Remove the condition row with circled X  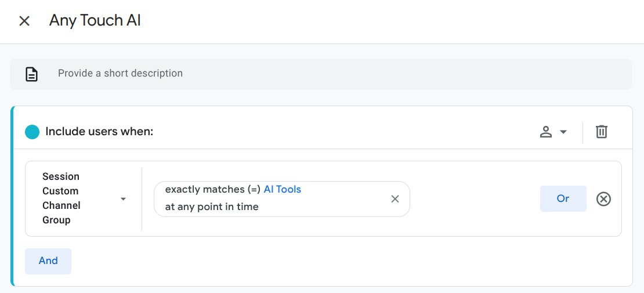pos(604,199)
